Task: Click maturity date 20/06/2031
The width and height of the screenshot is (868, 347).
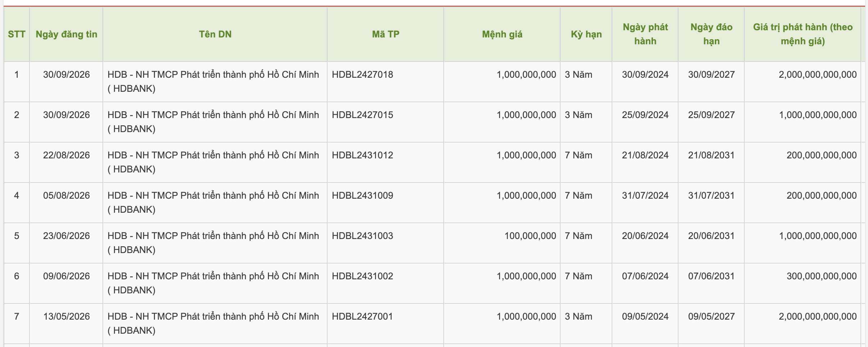Action: click(x=711, y=236)
